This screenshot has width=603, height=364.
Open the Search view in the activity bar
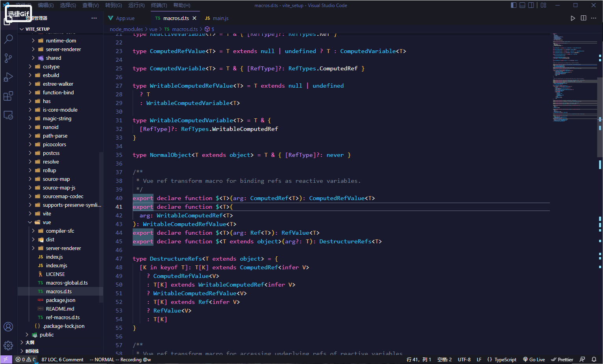click(8, 39)
